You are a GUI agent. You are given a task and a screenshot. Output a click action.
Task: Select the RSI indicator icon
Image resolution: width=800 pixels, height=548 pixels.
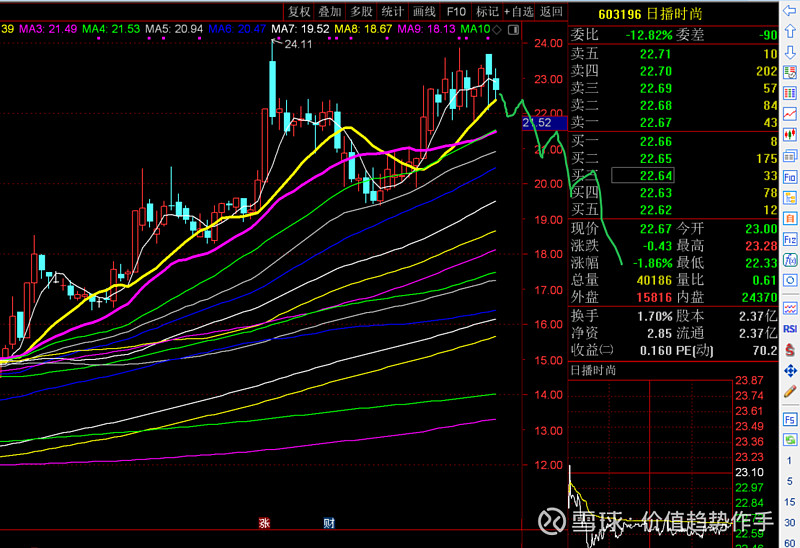click(790, 329)
